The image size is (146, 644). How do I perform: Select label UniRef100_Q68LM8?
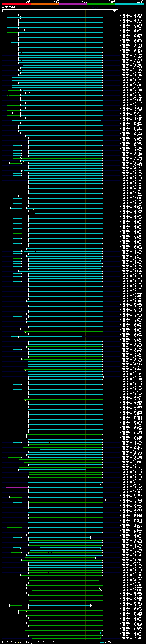click(131, 598)
